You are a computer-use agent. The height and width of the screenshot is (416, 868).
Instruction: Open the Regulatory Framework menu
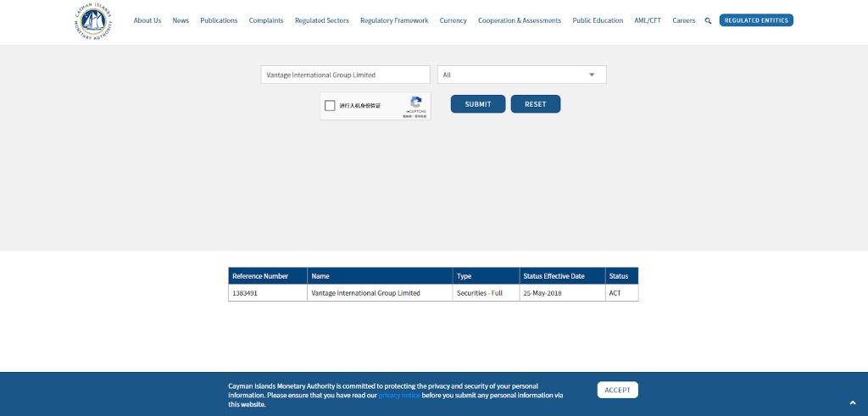click(394, 20)
